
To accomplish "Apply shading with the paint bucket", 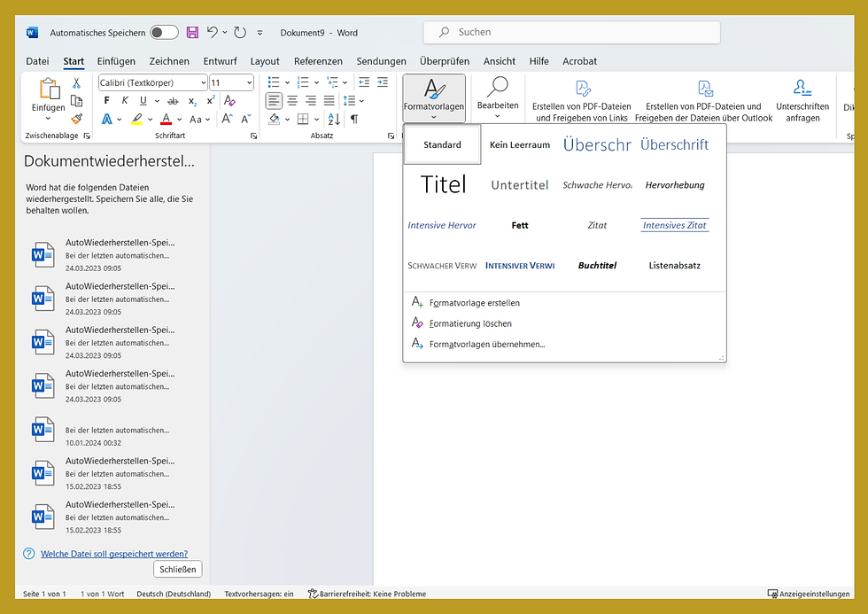I will pyautogui.click(x=274, y=119).
